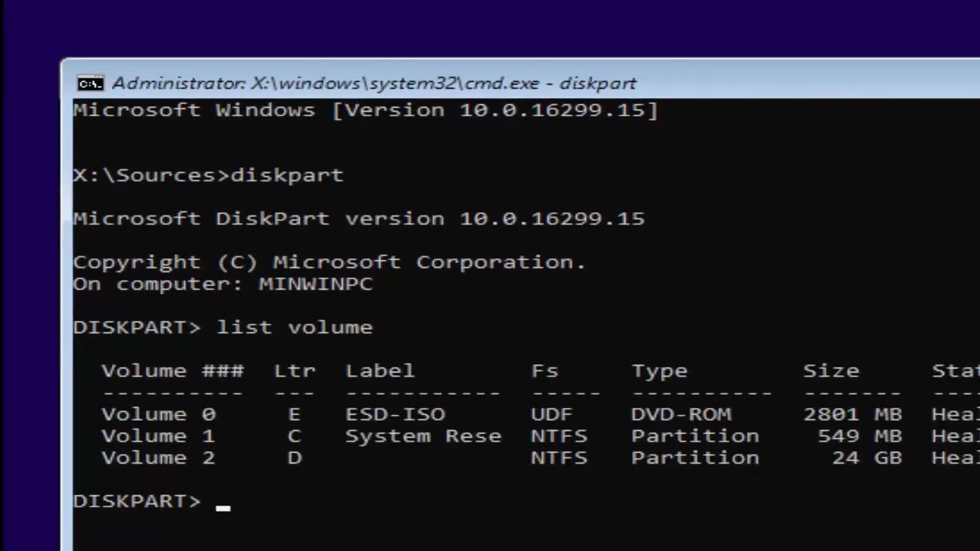980x551 pixels.
Task: Click the 'Size' column header
Action: pos(831,371)
